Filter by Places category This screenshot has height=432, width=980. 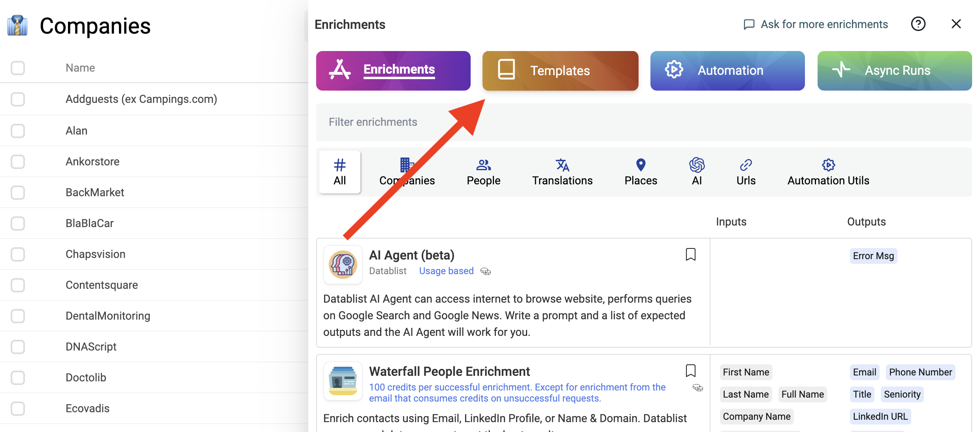641,172
